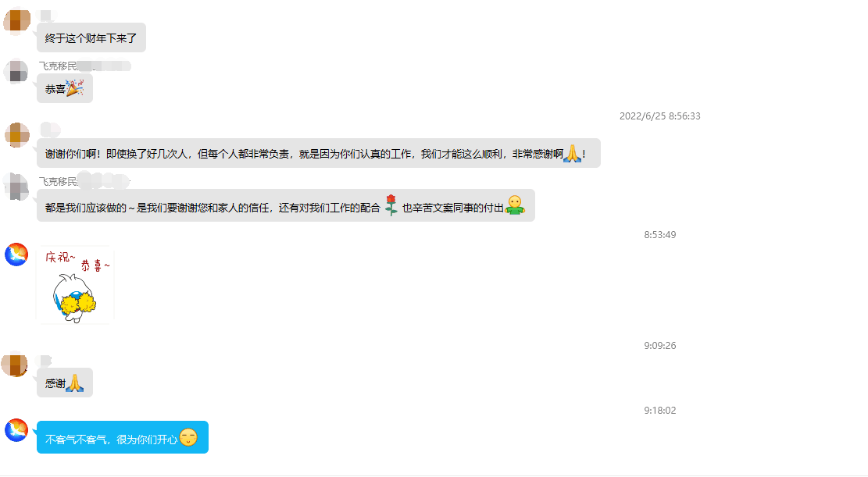Click the praying hands emoji after 非常感谢啊
This screenshot has height=477, width=868.
[572, 154]
